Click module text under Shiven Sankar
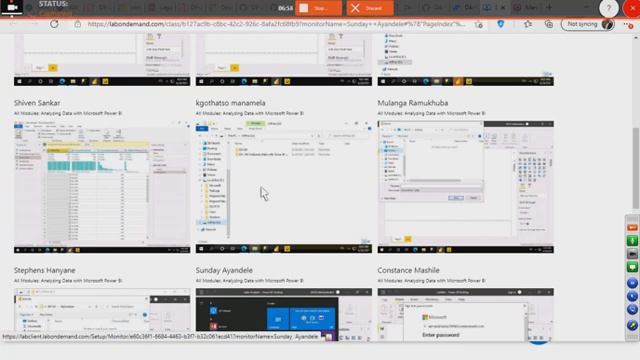Screen dimensions: 640x360 [x=68, y=113]
